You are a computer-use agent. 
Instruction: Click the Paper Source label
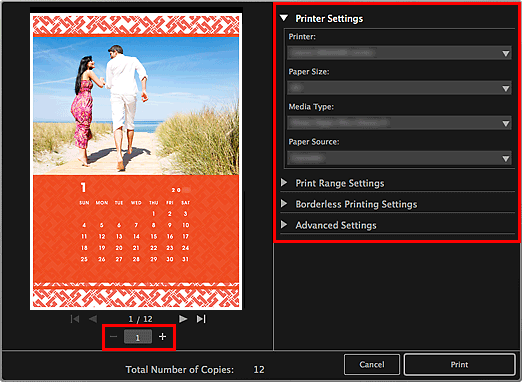point(314,142)
